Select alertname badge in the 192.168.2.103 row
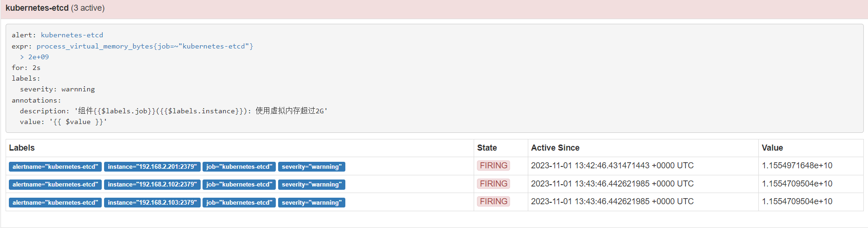 [55, 202]
